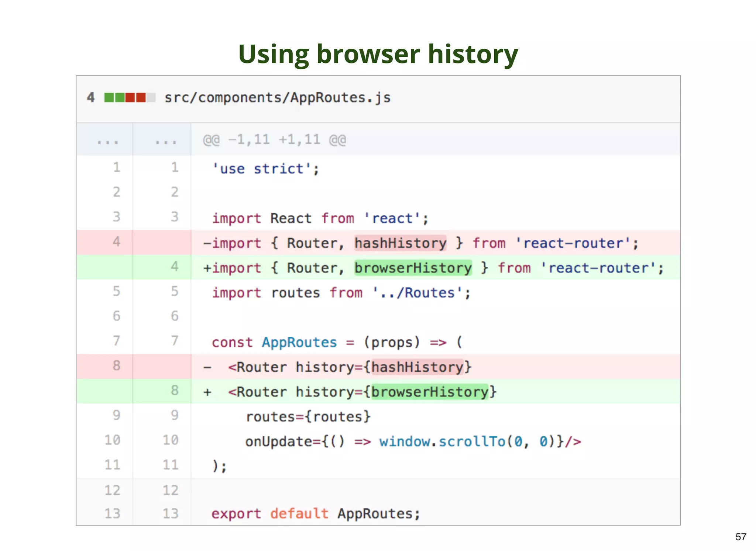Click the src/components/AppRoutes.js file path

[x=277, y=98]
